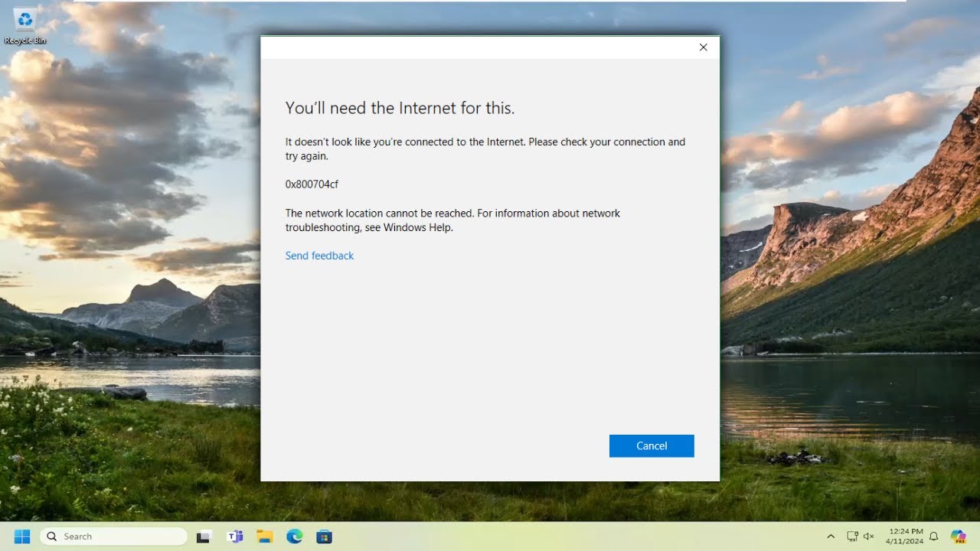Close the Internet error dialog with X

pos(703,47)
